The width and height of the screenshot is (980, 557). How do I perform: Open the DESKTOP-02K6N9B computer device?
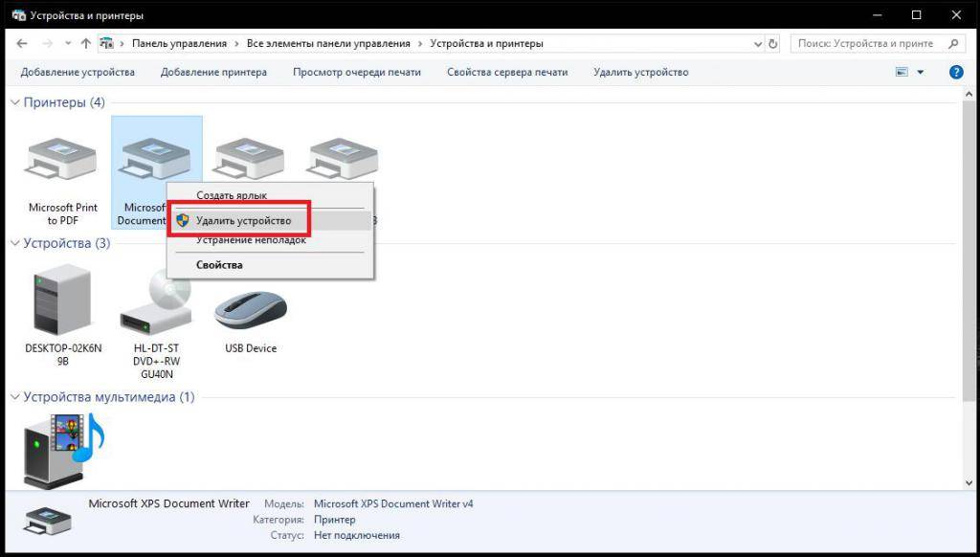coord(62,301)
